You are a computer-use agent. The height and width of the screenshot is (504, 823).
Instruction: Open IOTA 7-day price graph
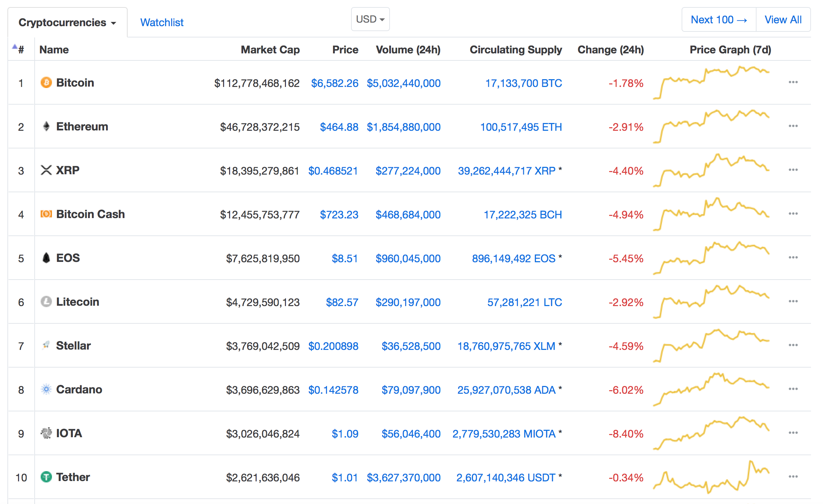(711, 433)
